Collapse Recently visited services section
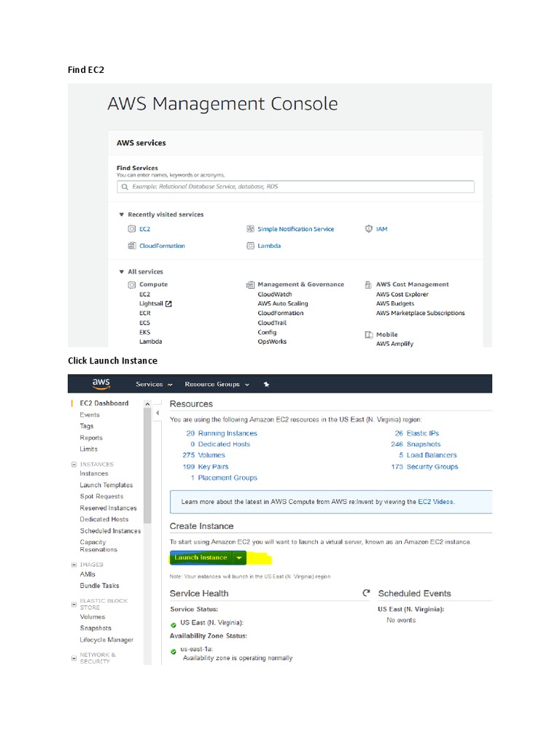Screen dimensions: 560x747 [x=122, y=214]
